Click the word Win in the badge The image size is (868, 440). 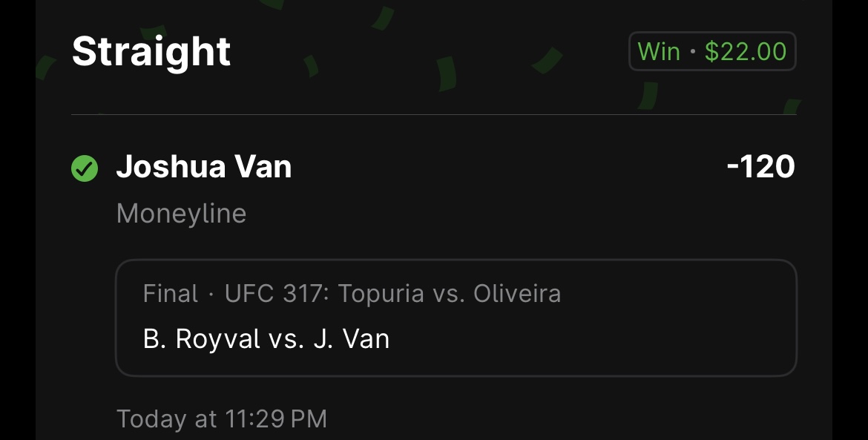(x=659, y=51)
